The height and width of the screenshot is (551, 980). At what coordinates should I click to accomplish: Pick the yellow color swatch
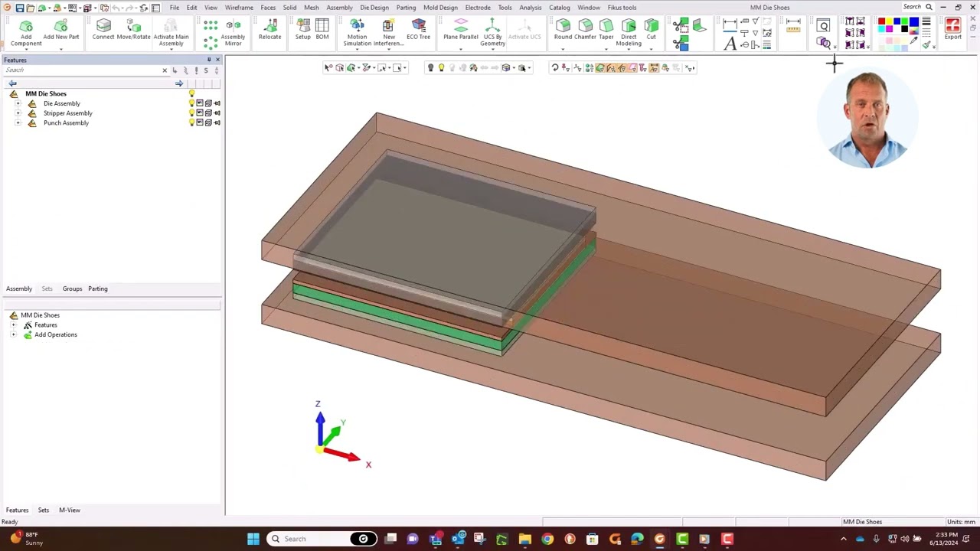tap(890, 21)
